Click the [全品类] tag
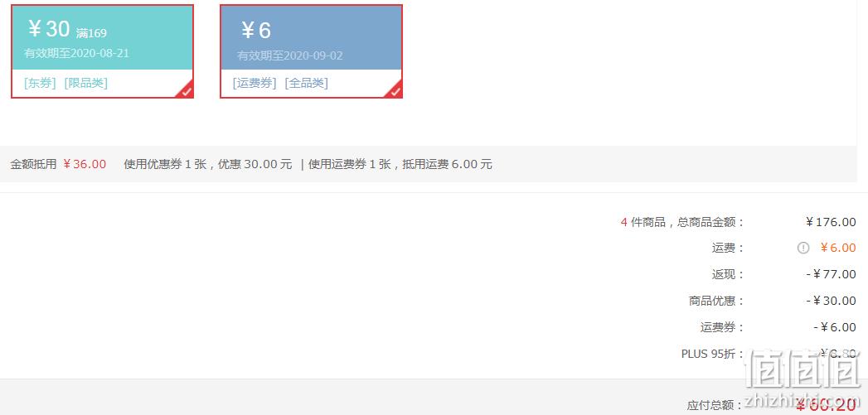 [306, 83]
